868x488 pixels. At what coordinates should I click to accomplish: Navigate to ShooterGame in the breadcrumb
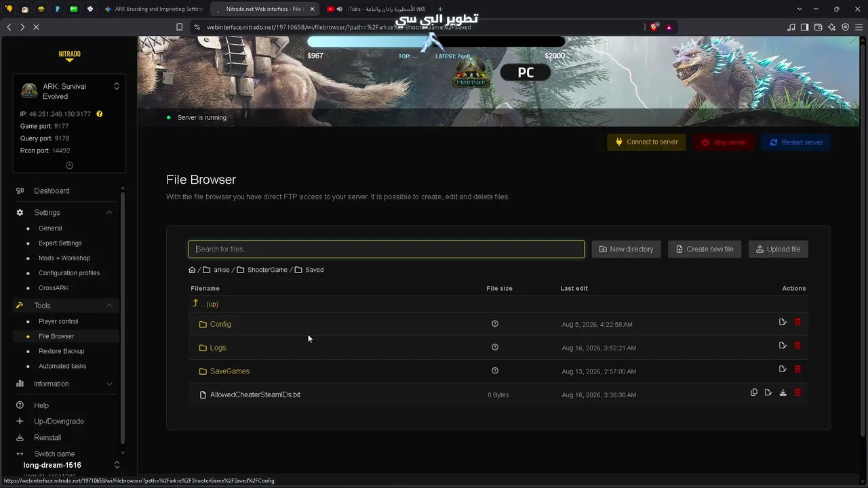click(267, 270)
